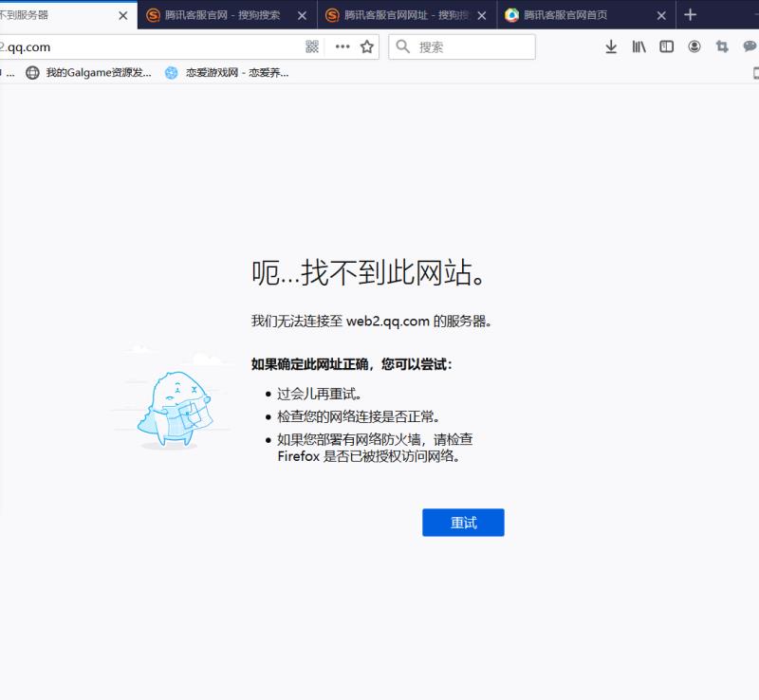Screen dimensions: 759x700
Task: Close the 腾讯客服官网网址 tab
Action: coord(482,15)
